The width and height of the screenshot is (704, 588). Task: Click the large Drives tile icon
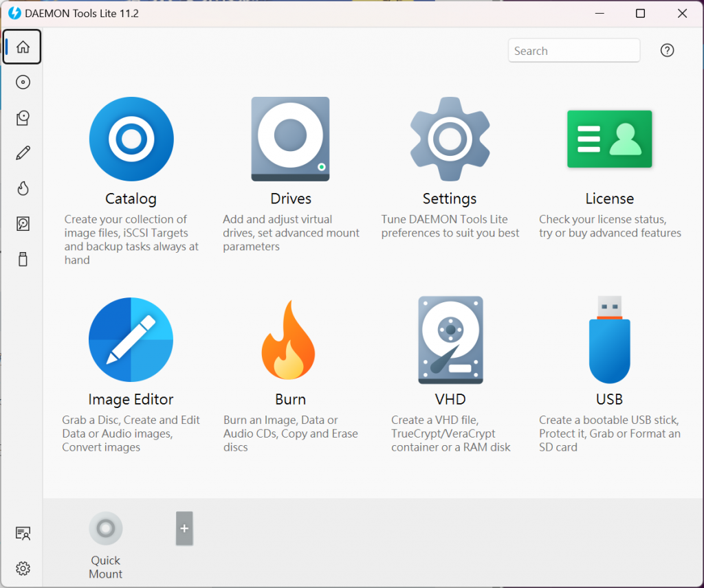291,139
